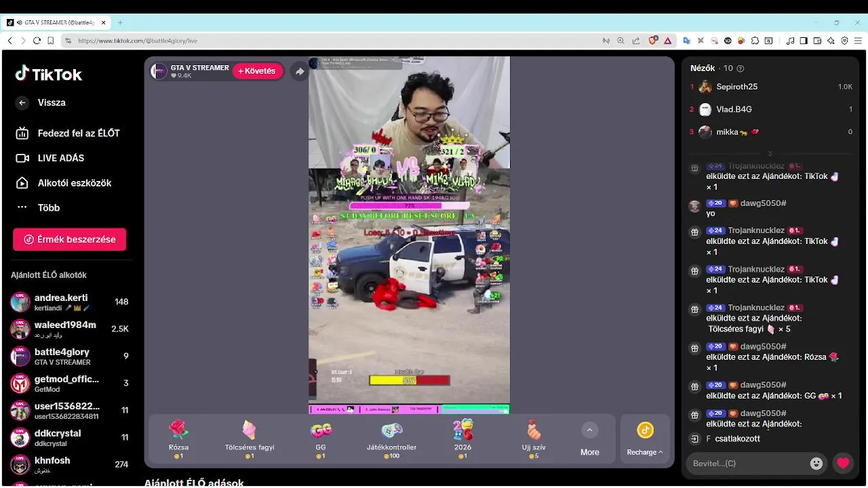Open the media music note icon
The height and width of the screenshot is (488, 868).
(x=790, y=41)
